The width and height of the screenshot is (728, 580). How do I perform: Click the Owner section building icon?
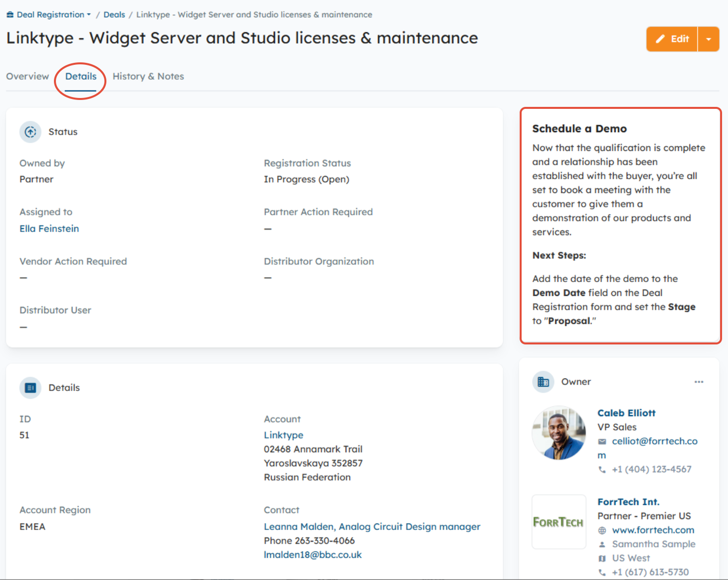point(543,382)
